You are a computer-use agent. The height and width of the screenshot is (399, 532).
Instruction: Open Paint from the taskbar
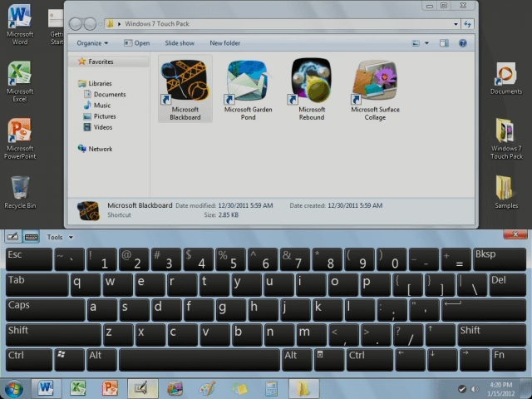click(207, 388)
